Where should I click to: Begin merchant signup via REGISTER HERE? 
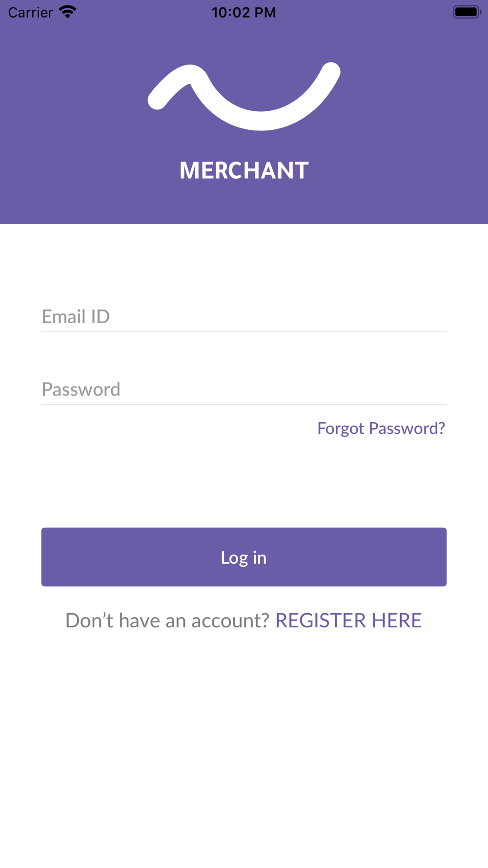pyautogui.click(x=348, y=620)
